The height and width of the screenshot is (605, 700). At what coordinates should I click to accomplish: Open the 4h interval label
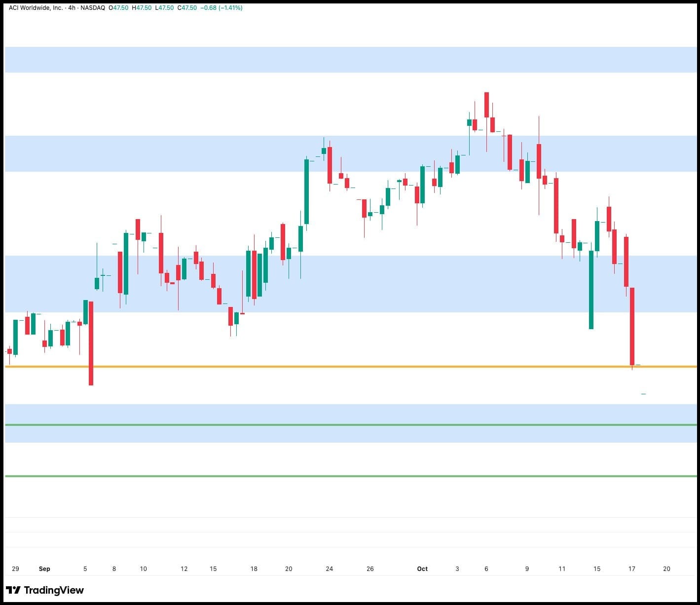[72, 8]
